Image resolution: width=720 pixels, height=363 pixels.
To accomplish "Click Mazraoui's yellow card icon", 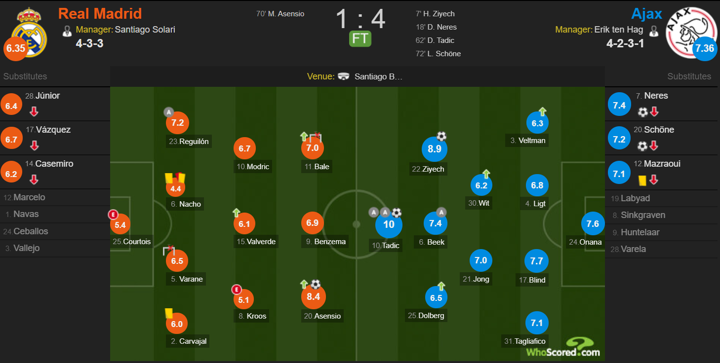I will 642,180.
